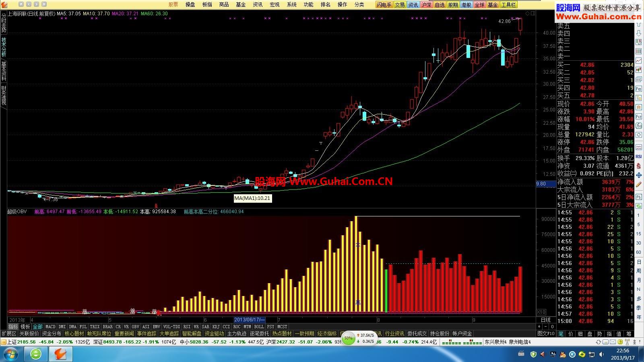Open the f(x) formula icon

[x=639, y=125]
